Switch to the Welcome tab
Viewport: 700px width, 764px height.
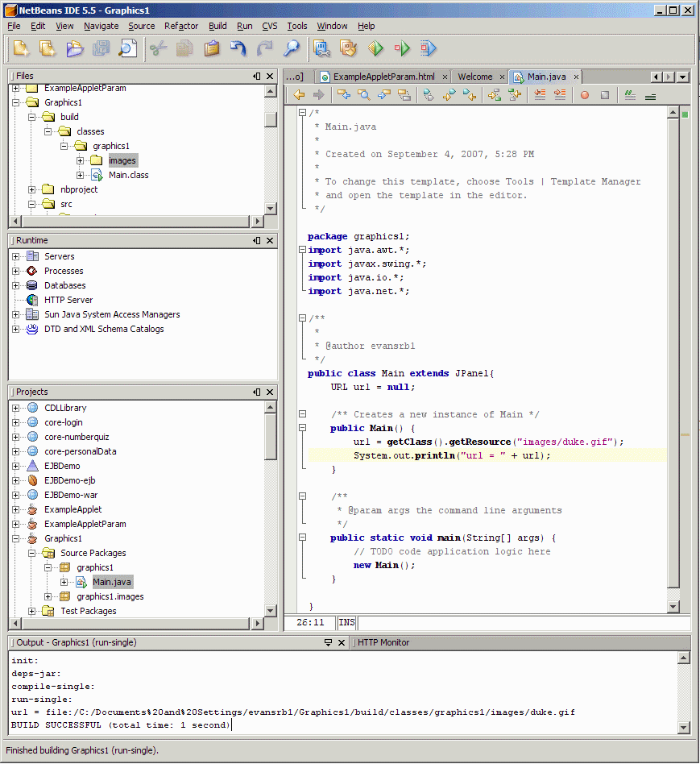[x=475, y=77]
